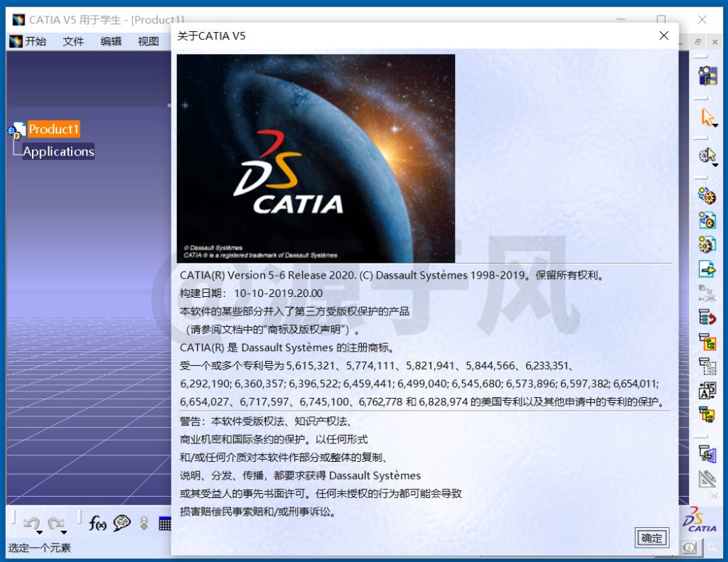Click the Redo arrow icon

coord(55,523)
